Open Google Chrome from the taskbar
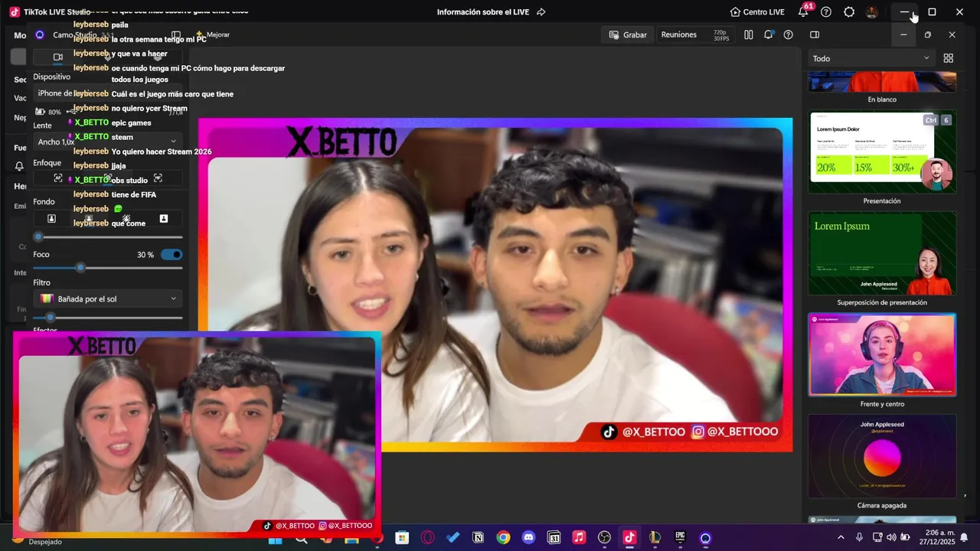Screen dimensions: 980x551 tap(503, 537)
